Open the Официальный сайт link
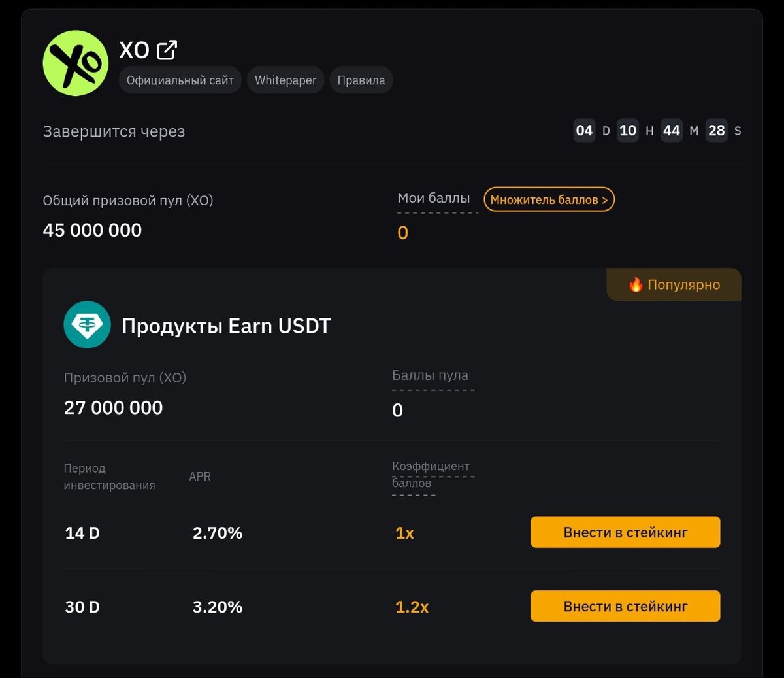Image resolution: width=784 pixels, height=678 pixels. tap(180, 80)
